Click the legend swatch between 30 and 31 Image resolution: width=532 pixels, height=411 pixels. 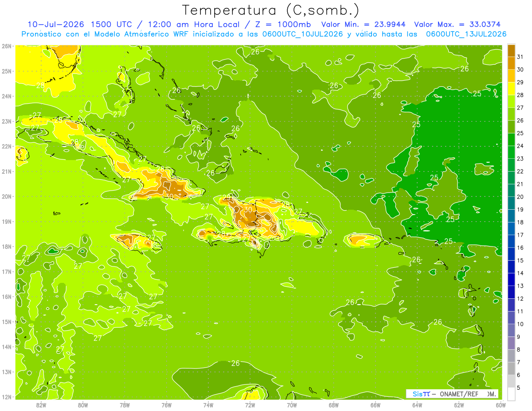pyautogui.click(x=511, y=63)
